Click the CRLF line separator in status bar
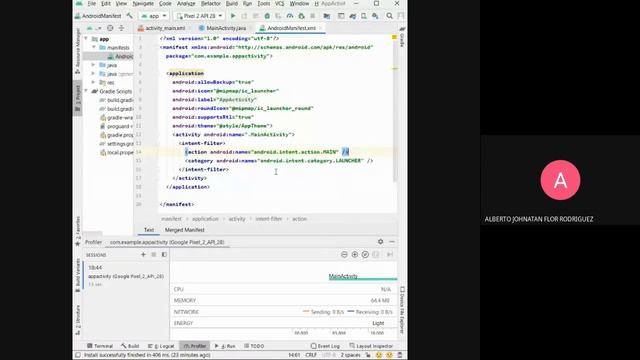The width and height of the screenshot is (640, 360). [311, 355]
